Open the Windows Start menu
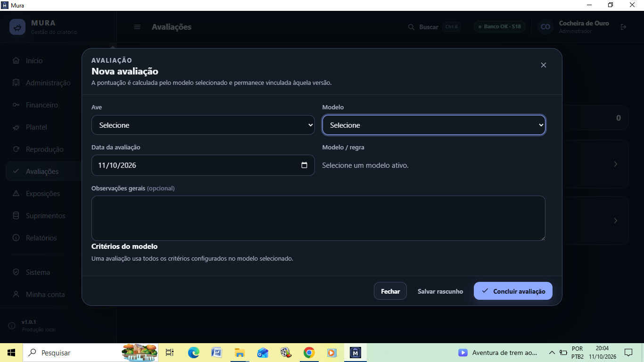644x362 pixels. (11, 353)
